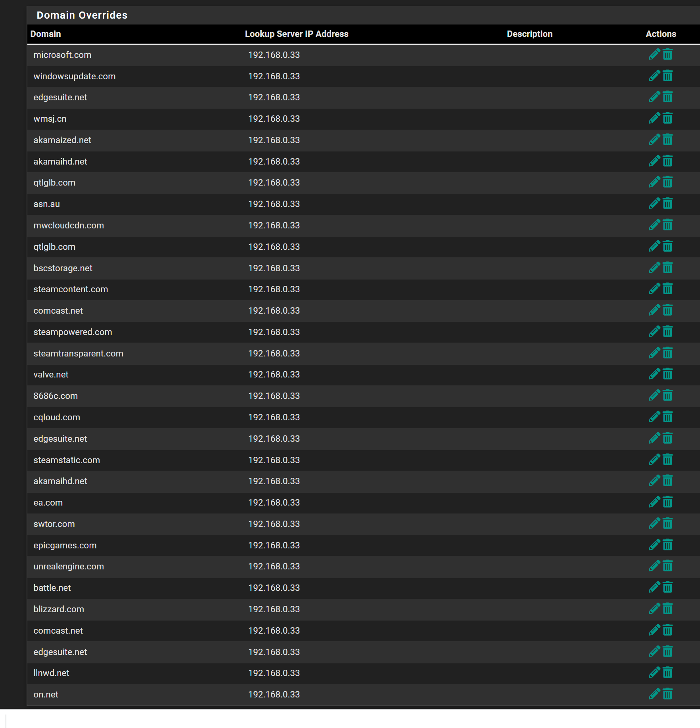Select the windowsupdate.com domain text
Viewport: 700px width, 728px height.
[75, 76]
